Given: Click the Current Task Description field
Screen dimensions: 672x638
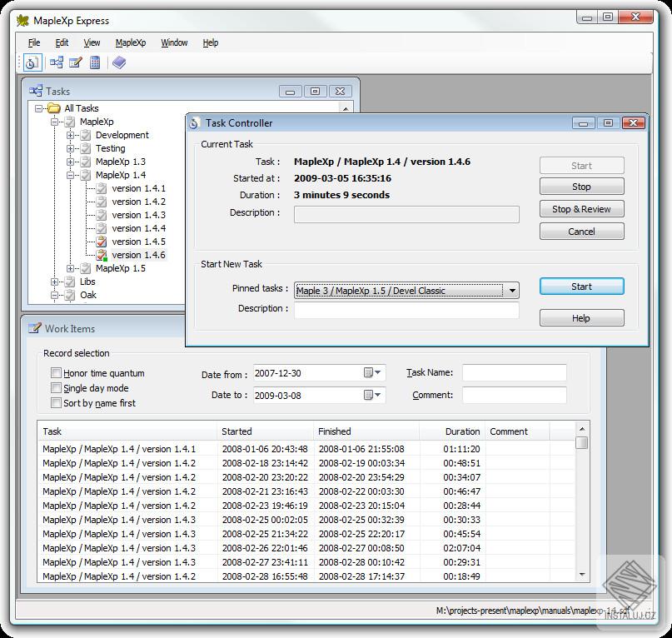Looking at the screenshot, I should coord(406,214).
